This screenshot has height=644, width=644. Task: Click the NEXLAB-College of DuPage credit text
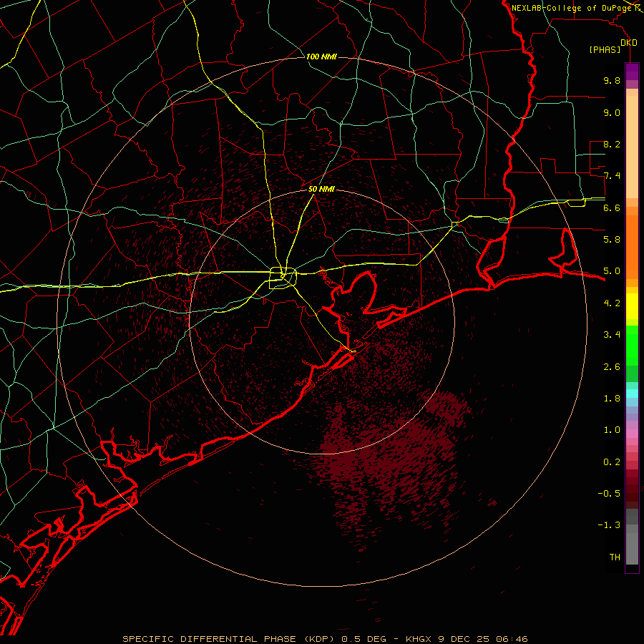point(573,8)
